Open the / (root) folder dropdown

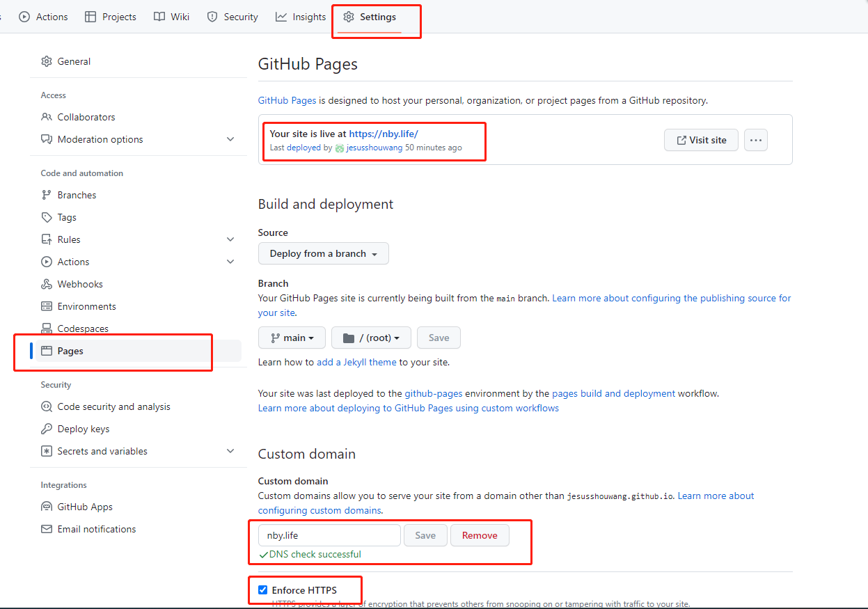click(x=371, y=338)
